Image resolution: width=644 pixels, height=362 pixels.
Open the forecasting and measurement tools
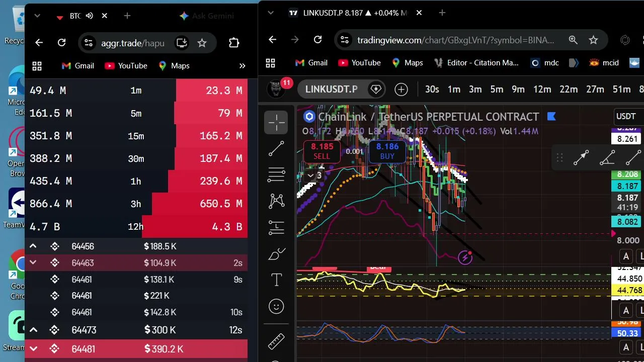point(276,227)
